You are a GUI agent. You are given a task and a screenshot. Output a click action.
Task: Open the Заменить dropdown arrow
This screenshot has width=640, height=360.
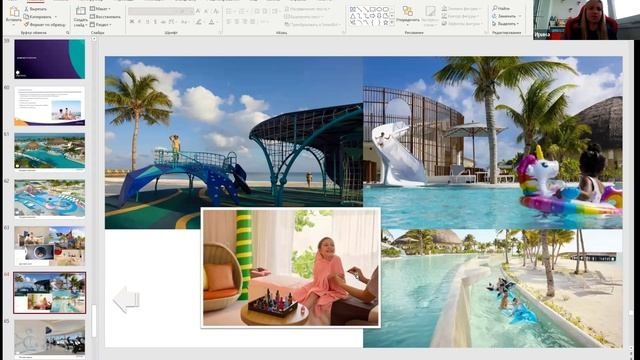[x=520, y=16]
